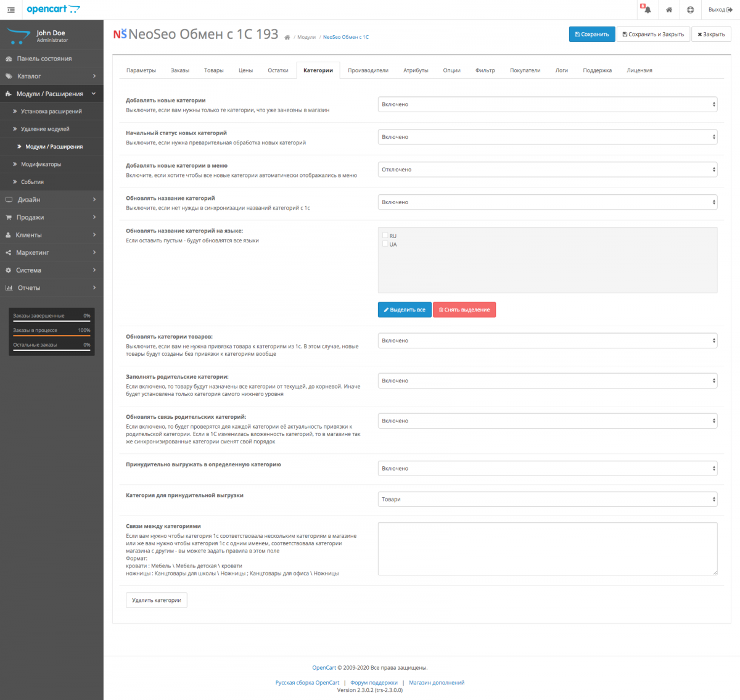Click the breadcrumb home icon
Viewport: 740px width, 700px height.
[287, 38]
